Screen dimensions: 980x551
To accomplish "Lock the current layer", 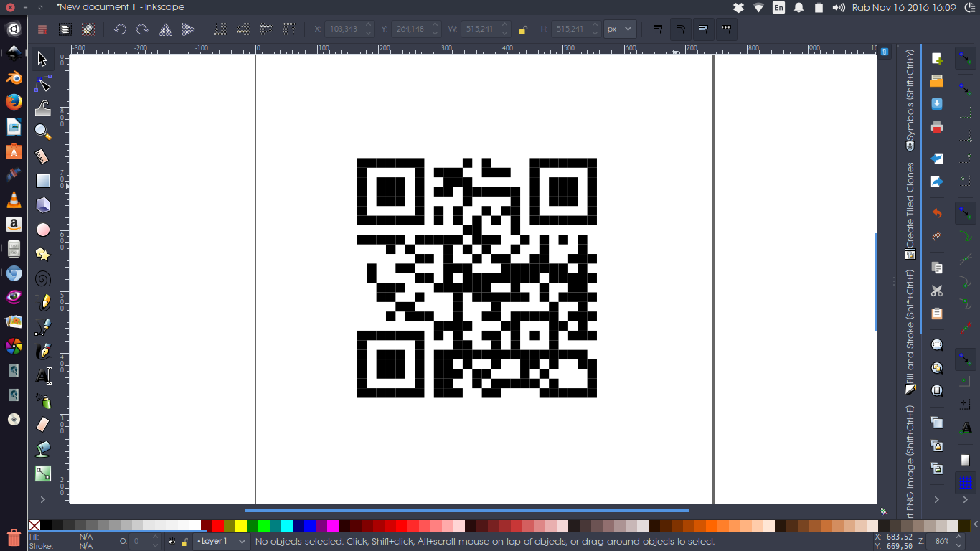I will (x=184, y=542).
